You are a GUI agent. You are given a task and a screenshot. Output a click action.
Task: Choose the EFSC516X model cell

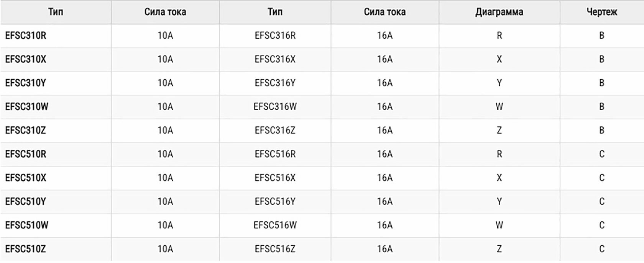(x=275, y=178)
